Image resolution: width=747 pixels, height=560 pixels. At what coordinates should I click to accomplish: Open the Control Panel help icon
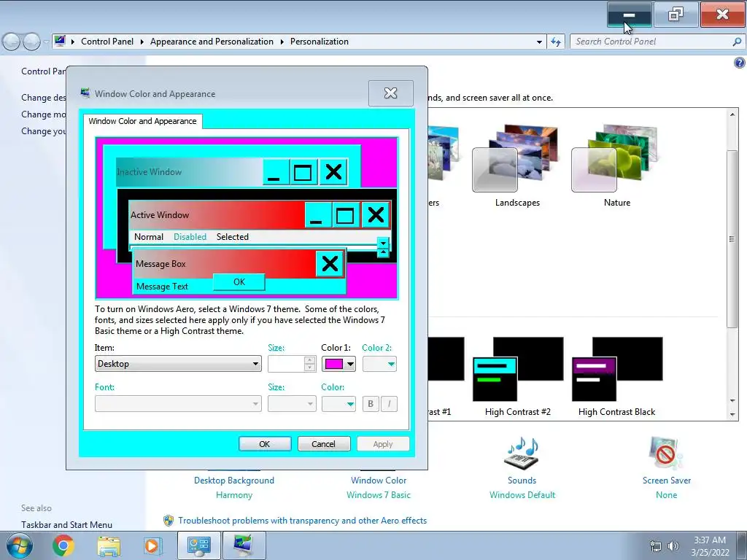[x=740, y=63]
